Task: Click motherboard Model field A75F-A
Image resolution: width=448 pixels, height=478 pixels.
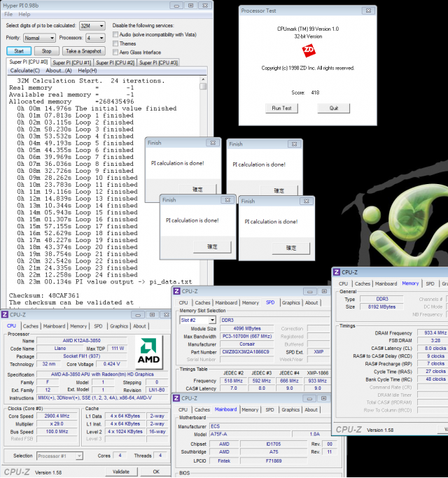Action: 250,434
